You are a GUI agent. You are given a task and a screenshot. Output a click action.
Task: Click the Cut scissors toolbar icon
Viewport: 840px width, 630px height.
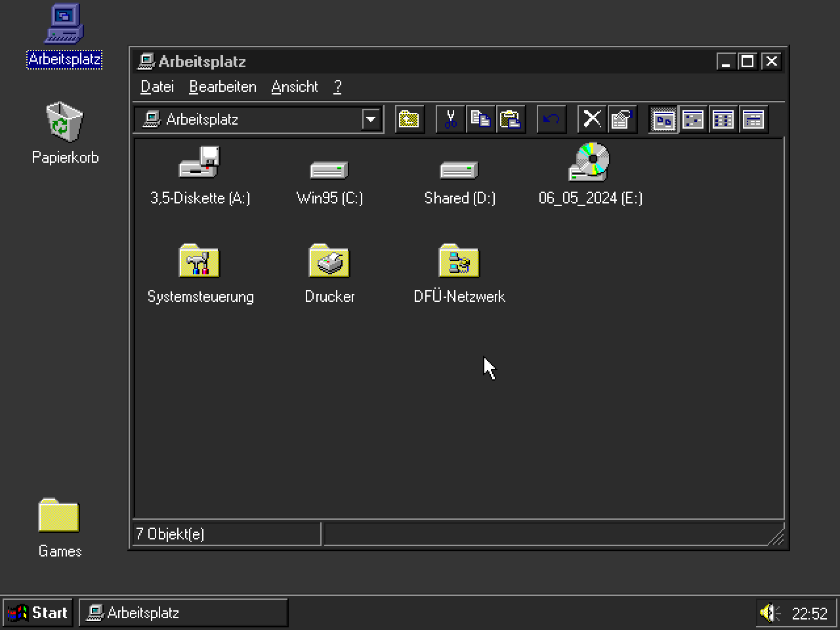[451, 119]
